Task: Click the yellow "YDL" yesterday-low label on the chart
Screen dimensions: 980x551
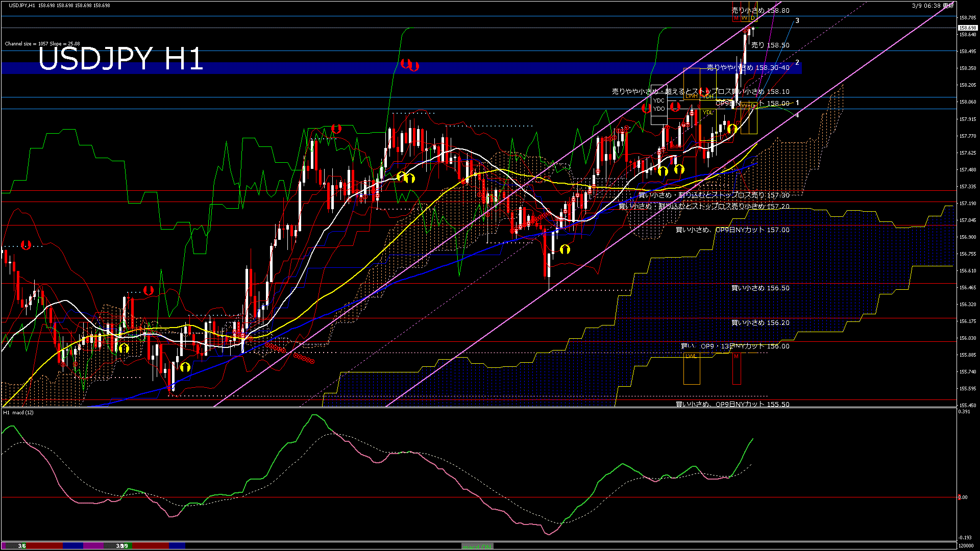Action: (708, 112)
